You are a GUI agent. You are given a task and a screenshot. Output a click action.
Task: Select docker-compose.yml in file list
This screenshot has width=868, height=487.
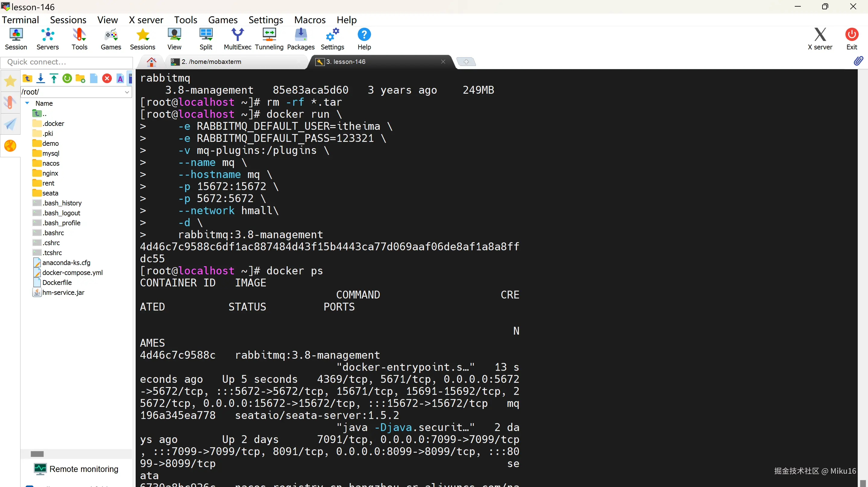pyautogui.click(x=72, y=273)
